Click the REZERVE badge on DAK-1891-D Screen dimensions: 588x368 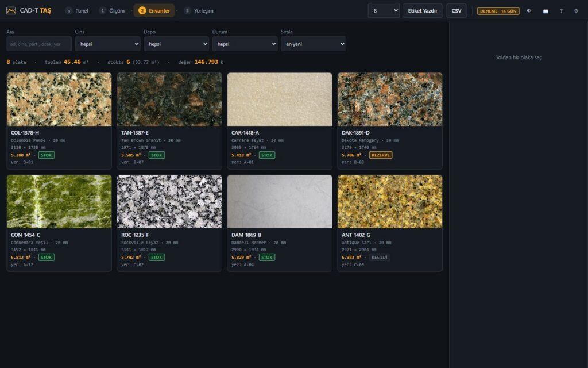click(381, 155)
